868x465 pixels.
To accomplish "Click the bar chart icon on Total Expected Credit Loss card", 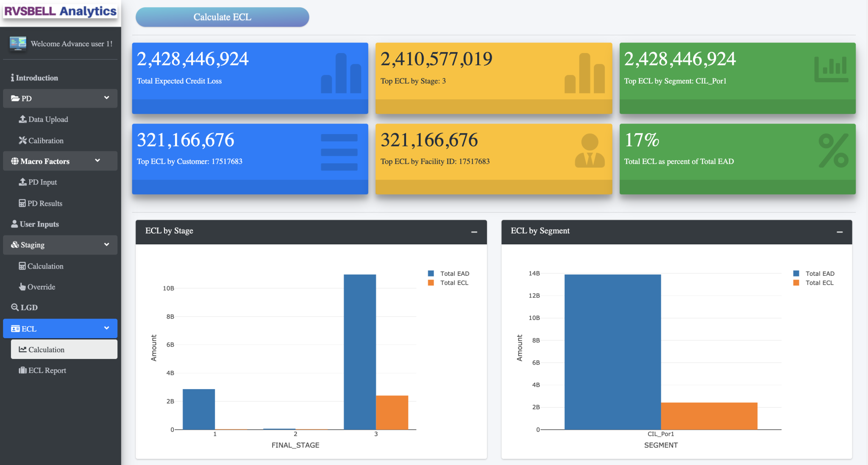I will point(341,73).
